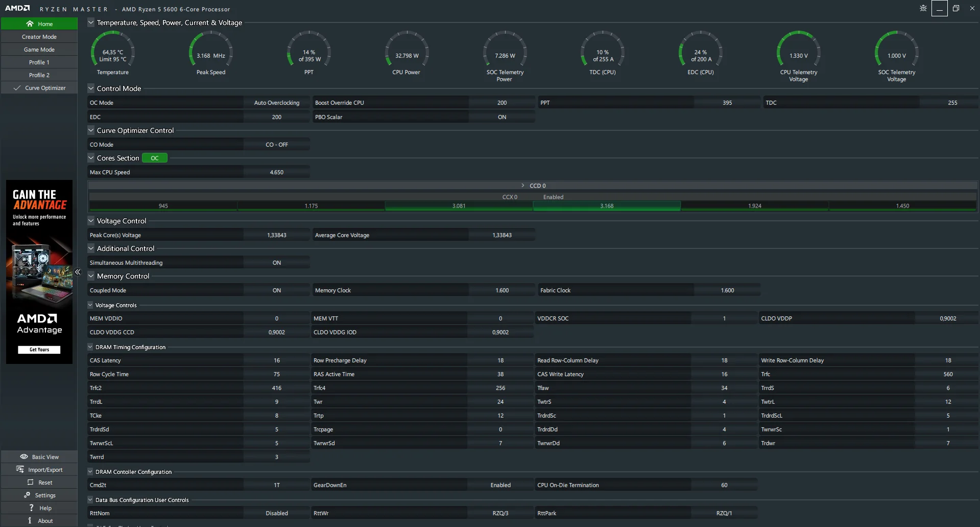Toggle Coupled Mode ON value
Screen dimensions: 980x527
(x=276, y=290)
